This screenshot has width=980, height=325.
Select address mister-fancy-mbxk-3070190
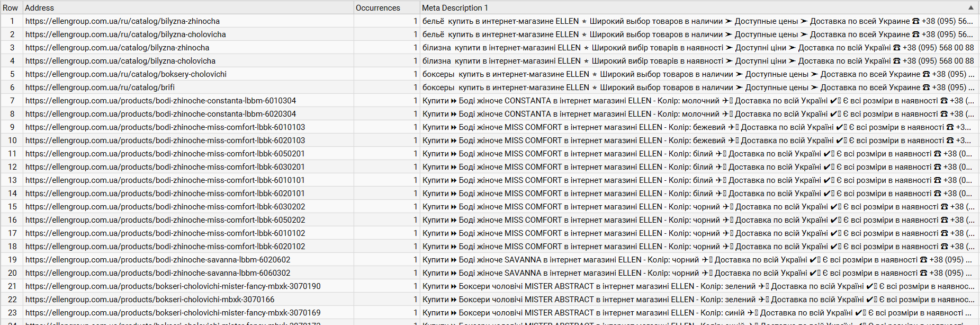point(188,286)
